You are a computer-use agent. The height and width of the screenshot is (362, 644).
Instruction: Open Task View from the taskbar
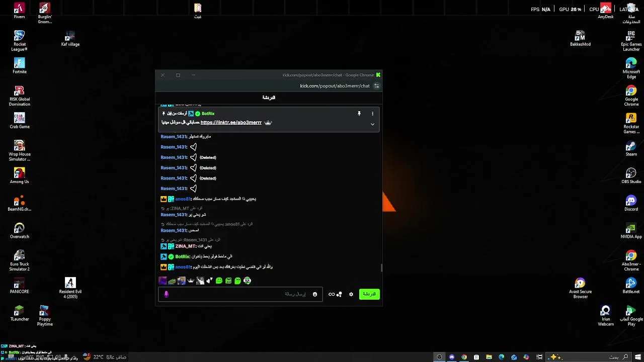pos(539,357)
